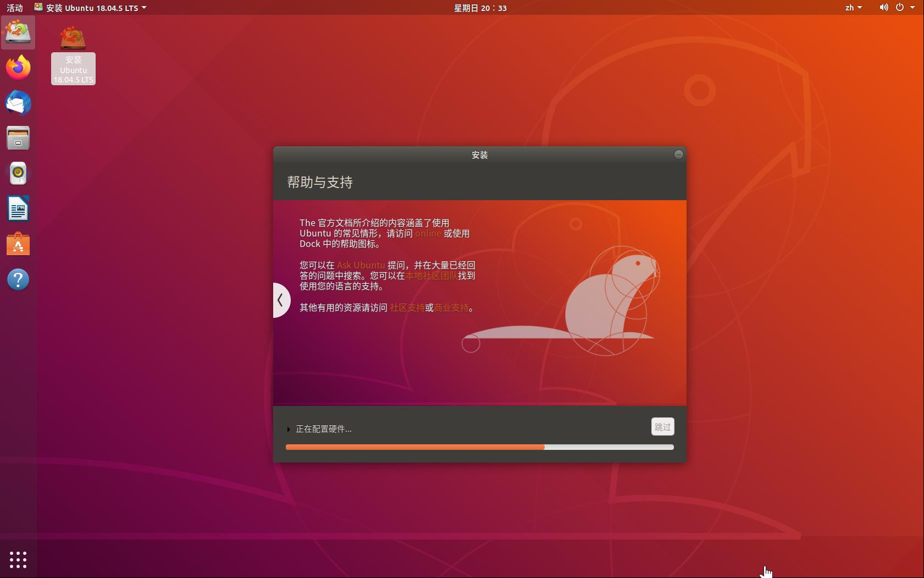The height and width of the screenshot is (578, 924).
Task: Open Thunderbird mail from the dock
Action: coord(18,103)
